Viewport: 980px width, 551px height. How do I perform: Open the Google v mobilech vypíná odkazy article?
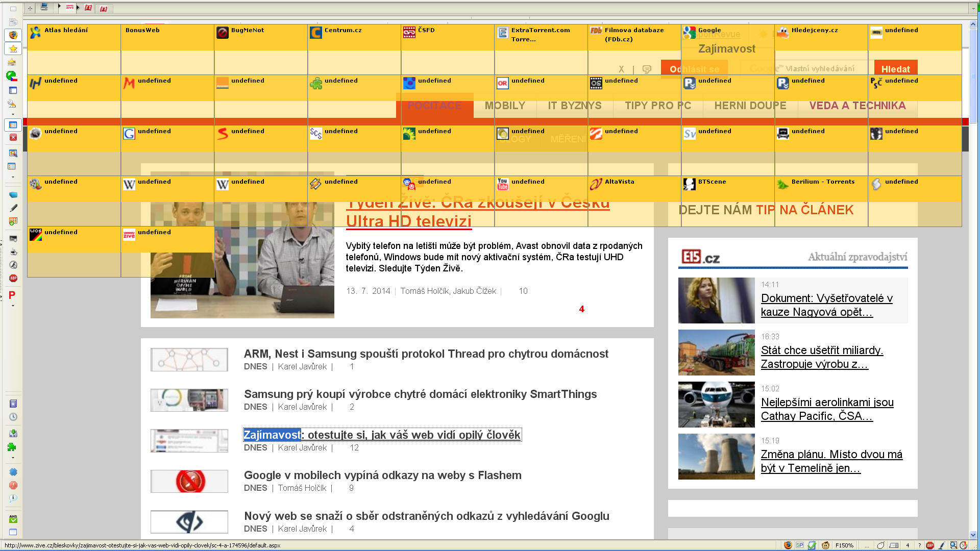pos(382,475)
